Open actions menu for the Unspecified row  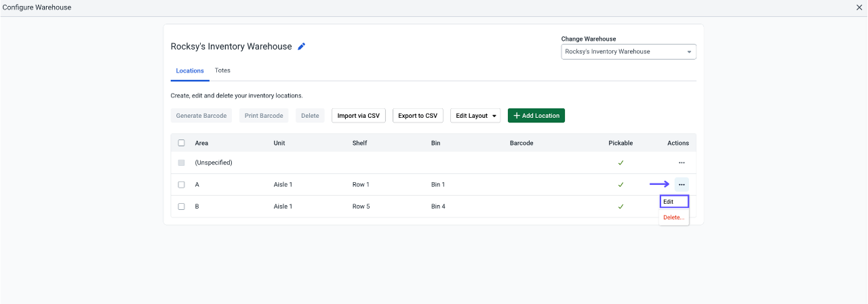tap(682, 162)
